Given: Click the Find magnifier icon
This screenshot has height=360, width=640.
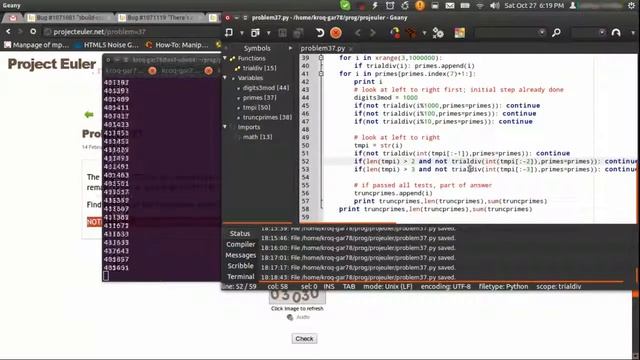Looking at the screenshot, I should point(556,33).
